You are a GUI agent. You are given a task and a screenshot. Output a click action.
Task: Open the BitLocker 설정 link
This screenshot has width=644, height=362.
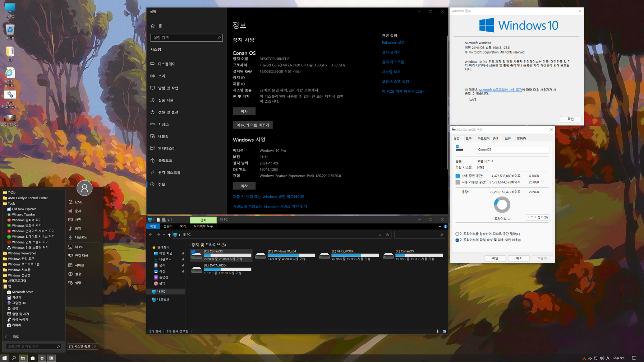pyautogui.click(x=393, y=42)
